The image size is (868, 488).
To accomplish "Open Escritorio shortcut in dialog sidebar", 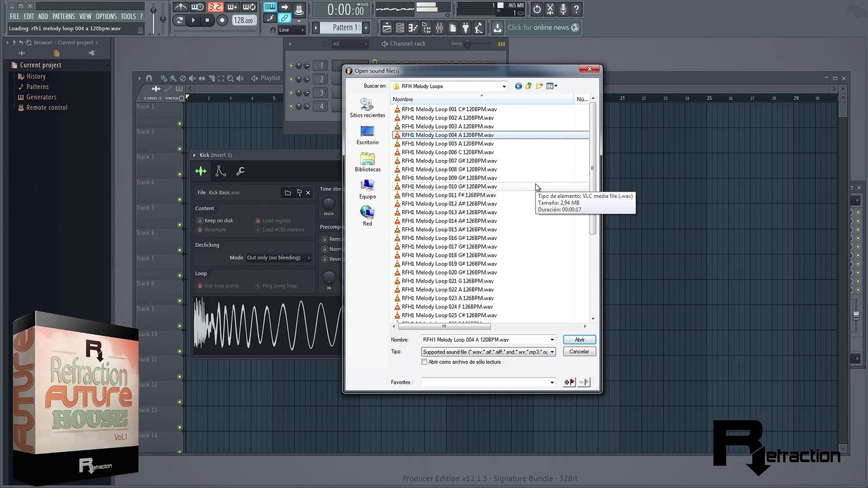I will 368,136.
